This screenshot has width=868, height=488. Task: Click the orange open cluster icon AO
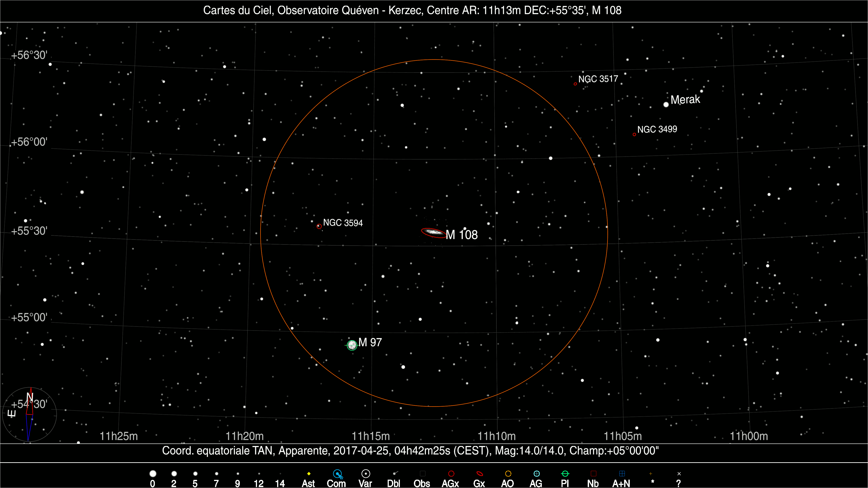point(508,474)
